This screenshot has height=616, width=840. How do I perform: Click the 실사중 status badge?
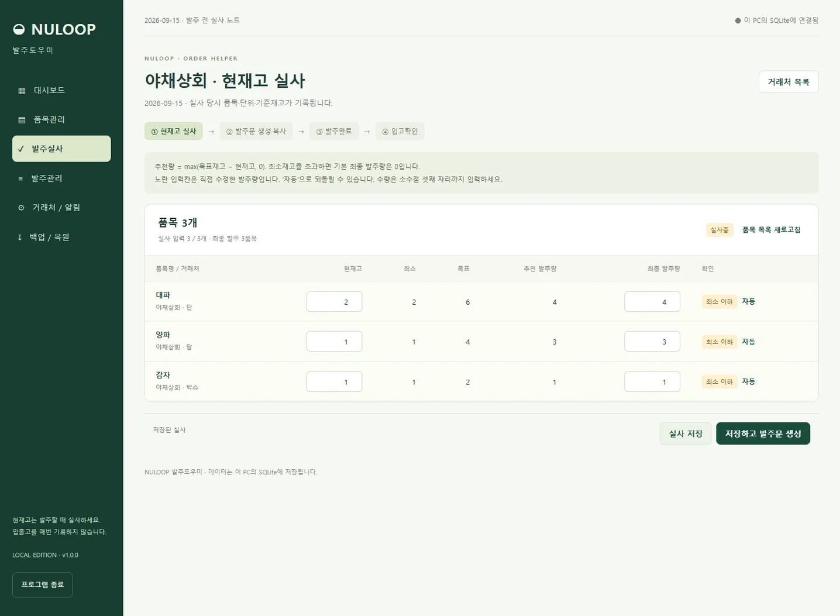coord(719,230)
